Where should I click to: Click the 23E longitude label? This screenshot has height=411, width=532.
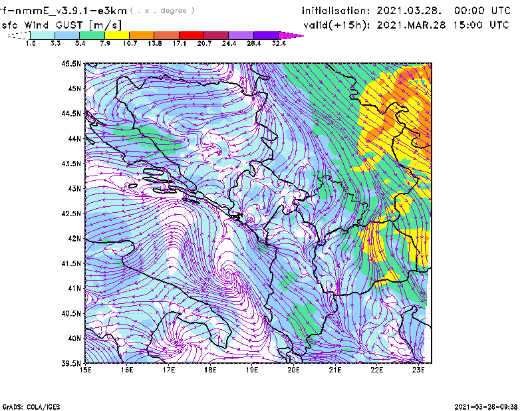point(418,370)
